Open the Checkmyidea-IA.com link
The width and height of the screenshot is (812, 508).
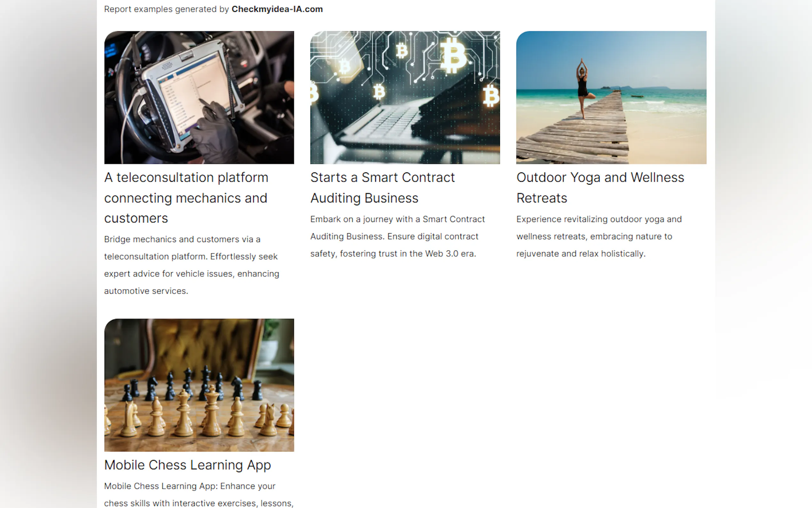[x=277, y=9]
